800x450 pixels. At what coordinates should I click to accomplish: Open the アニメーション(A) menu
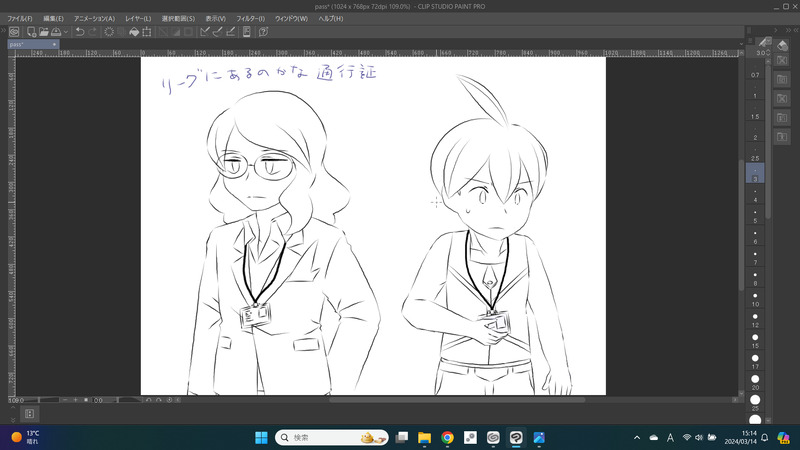pyautogui.click(x=94, y=18)
